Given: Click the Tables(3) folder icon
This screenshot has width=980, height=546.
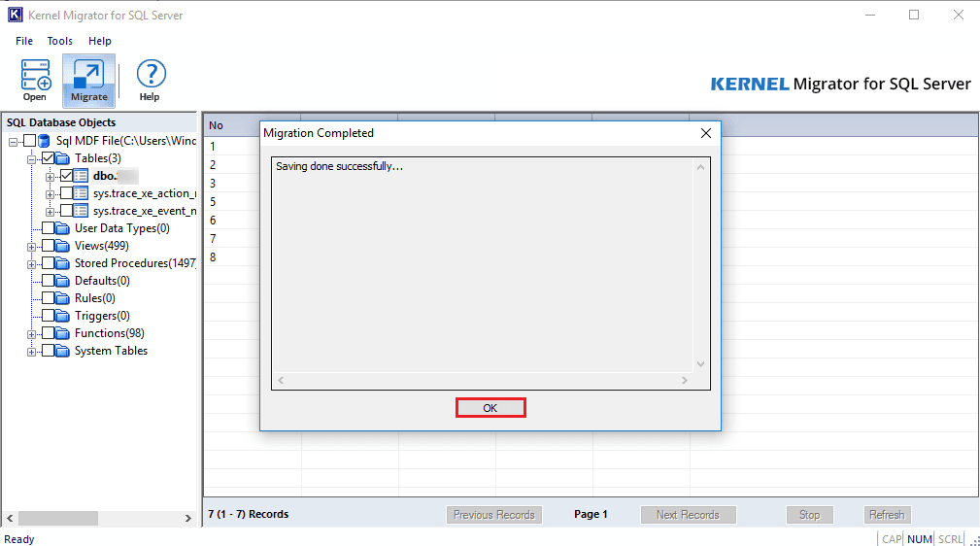Looking at the screenshot, I should (62, 158).
